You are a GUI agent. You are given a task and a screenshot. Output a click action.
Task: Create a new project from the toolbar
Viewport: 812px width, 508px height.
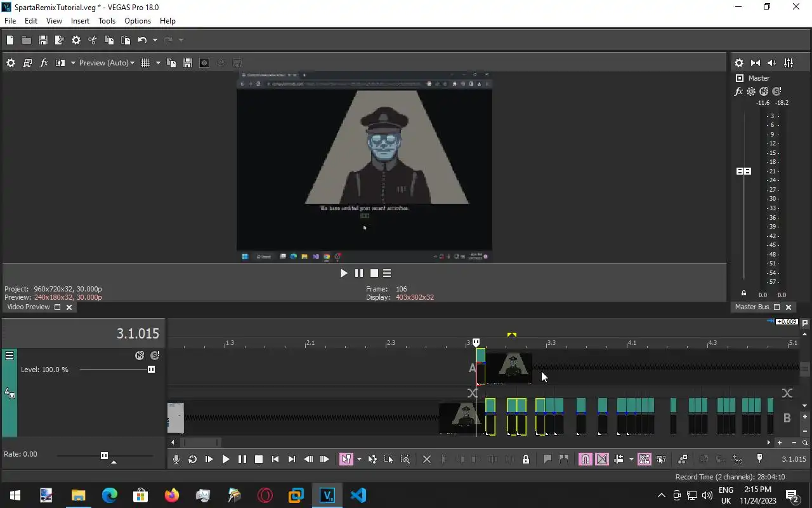tap(10, 40)
